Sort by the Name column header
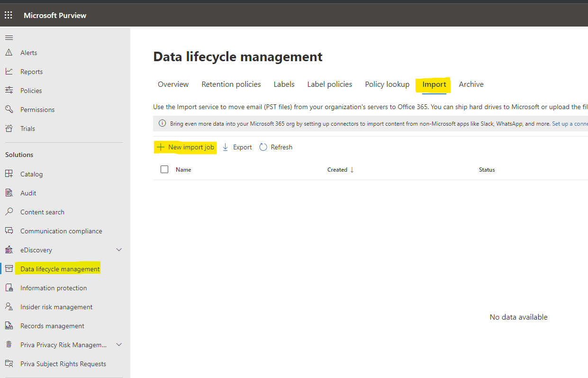 pos(183,170)
